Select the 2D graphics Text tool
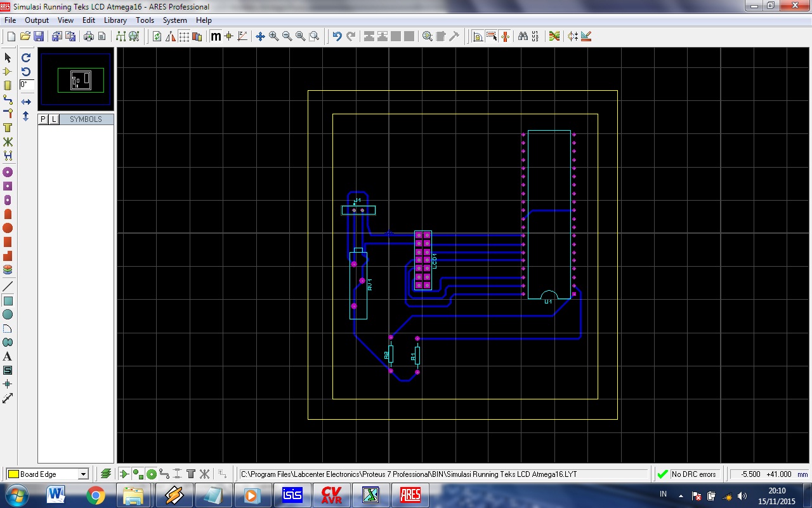 (8, 356)
